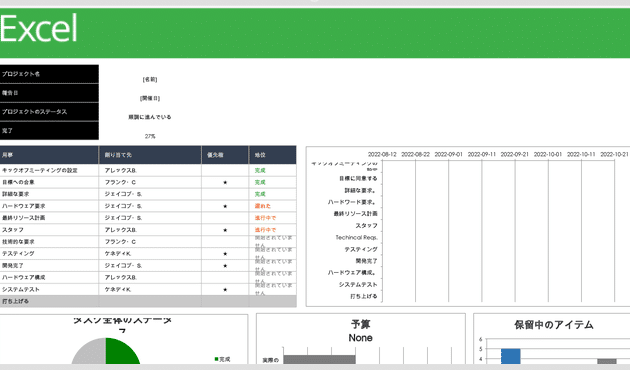Click the blue bar in 保留中のアイテム chart
This screenshot has height=370, width=630.
[x=511, y=356]
